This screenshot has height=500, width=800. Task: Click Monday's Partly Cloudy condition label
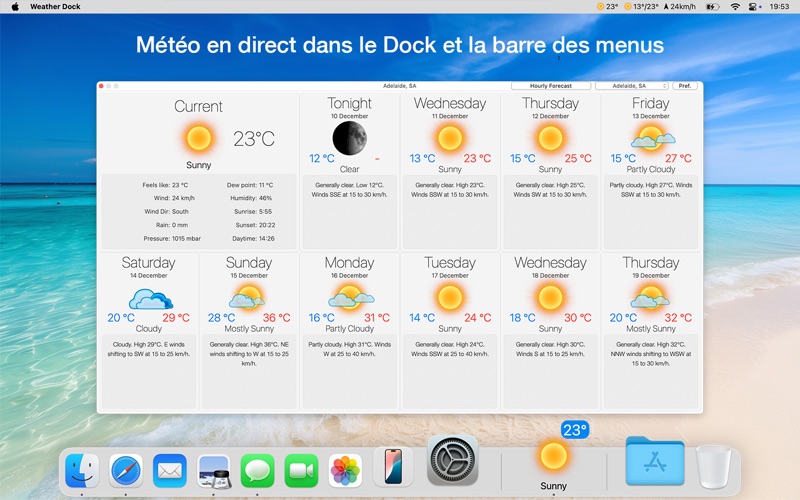[x=349, y=329]
